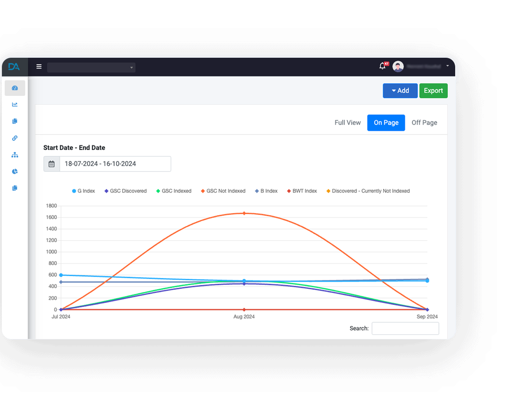Viewport: 525px width, 420px height.
Task: Select the analytics chart icon in sidebar
Action: (x=15, y=104)
